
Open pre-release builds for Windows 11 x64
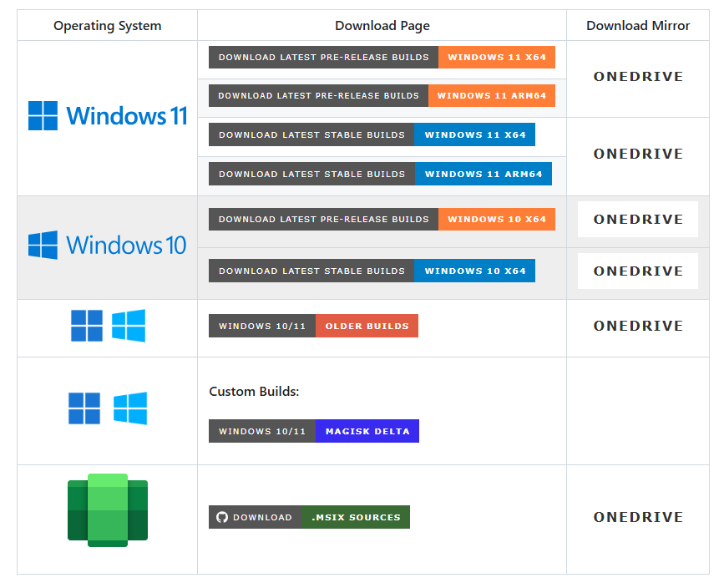point(382,58)
